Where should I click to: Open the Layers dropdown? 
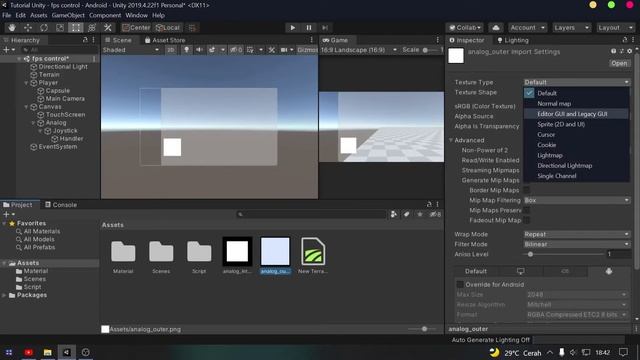pos(571,28)
